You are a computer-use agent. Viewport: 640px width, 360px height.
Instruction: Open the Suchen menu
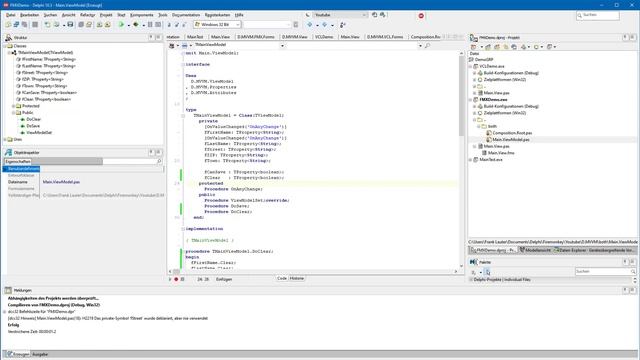50,15
